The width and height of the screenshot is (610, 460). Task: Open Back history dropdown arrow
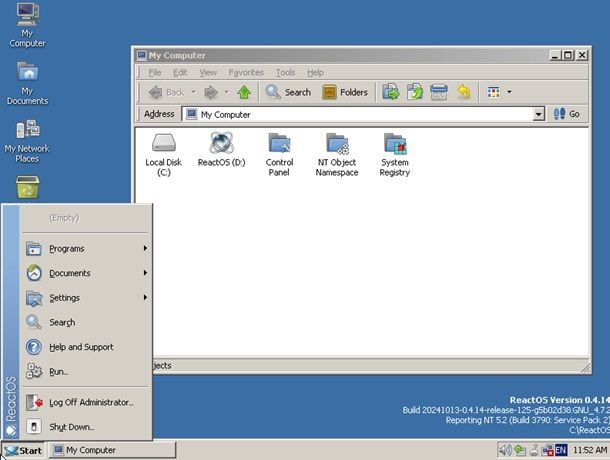tap(193, 92)
